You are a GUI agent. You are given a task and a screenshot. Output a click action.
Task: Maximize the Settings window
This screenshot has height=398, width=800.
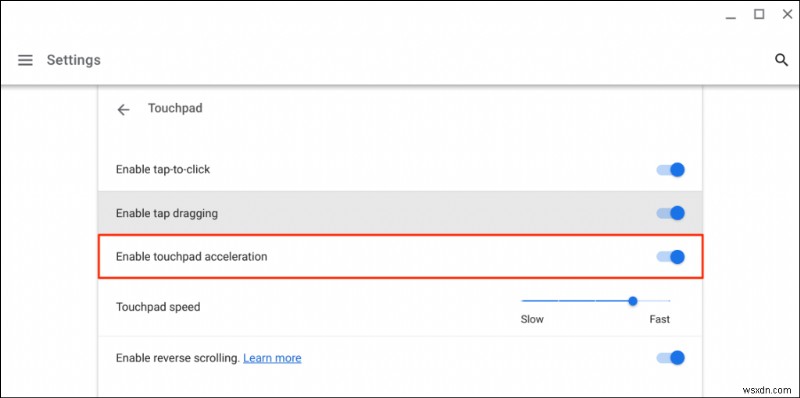[x=759, y=15]
